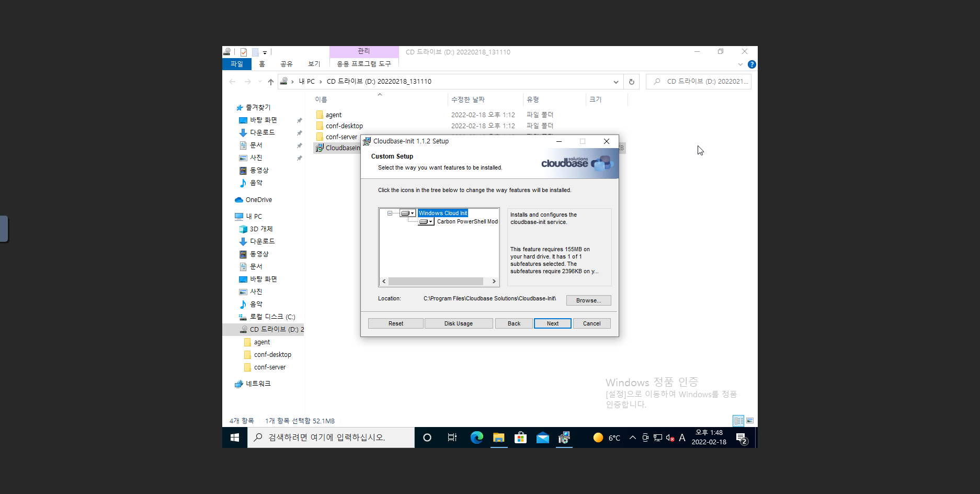
Task: Open the 보기 ribbon tab
Action: [x=314, y=64]
